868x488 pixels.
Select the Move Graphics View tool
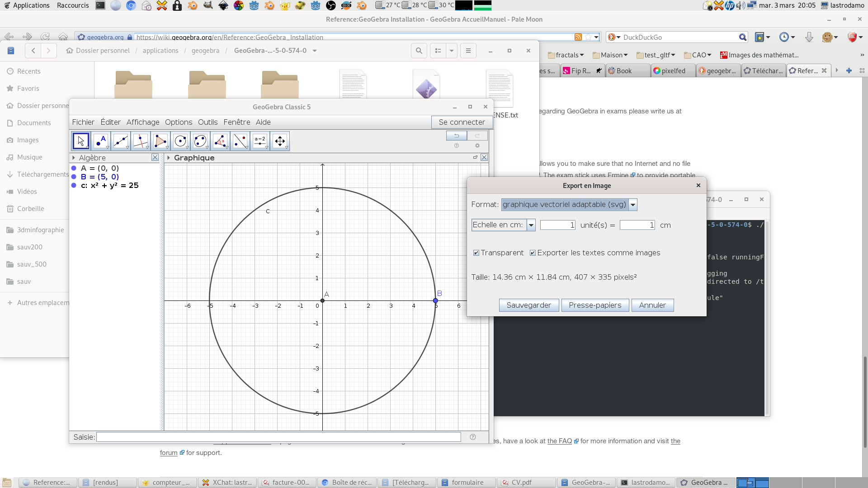[280, 141]
